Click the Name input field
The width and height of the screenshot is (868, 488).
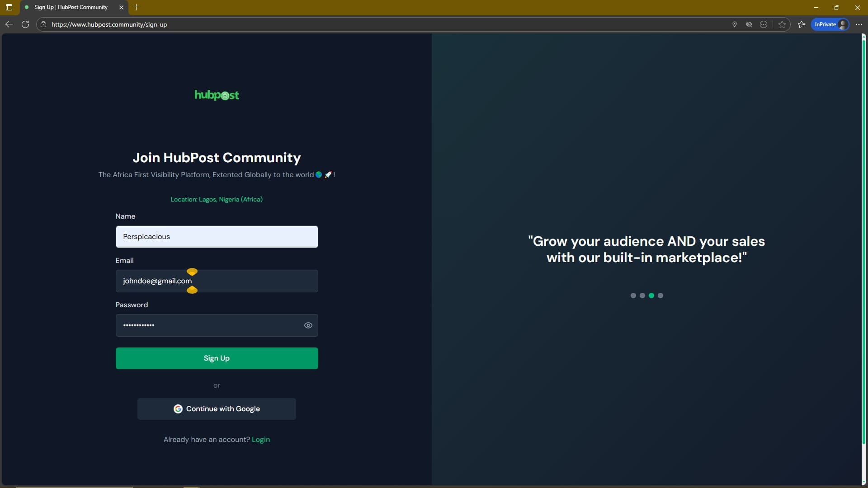click(217, 237)
